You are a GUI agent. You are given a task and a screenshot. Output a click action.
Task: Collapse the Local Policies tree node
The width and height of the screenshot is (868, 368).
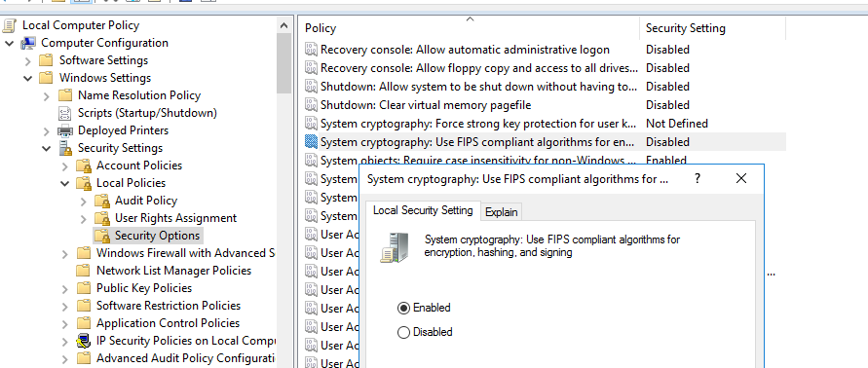pos(64,183)
